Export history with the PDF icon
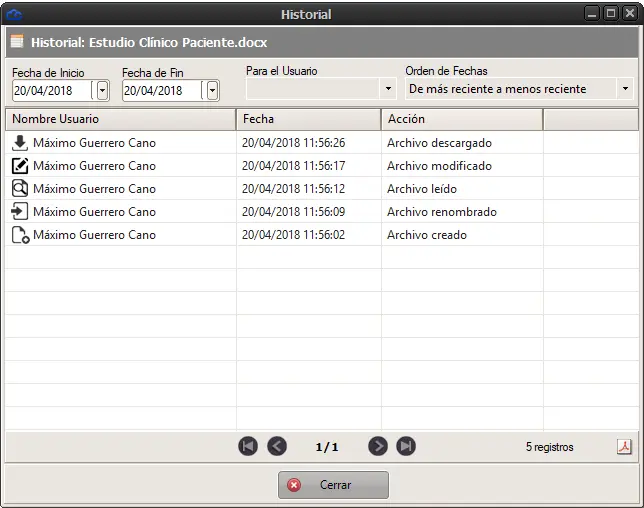The height and width of the screenshot is (508, 644). click(624, 446)
